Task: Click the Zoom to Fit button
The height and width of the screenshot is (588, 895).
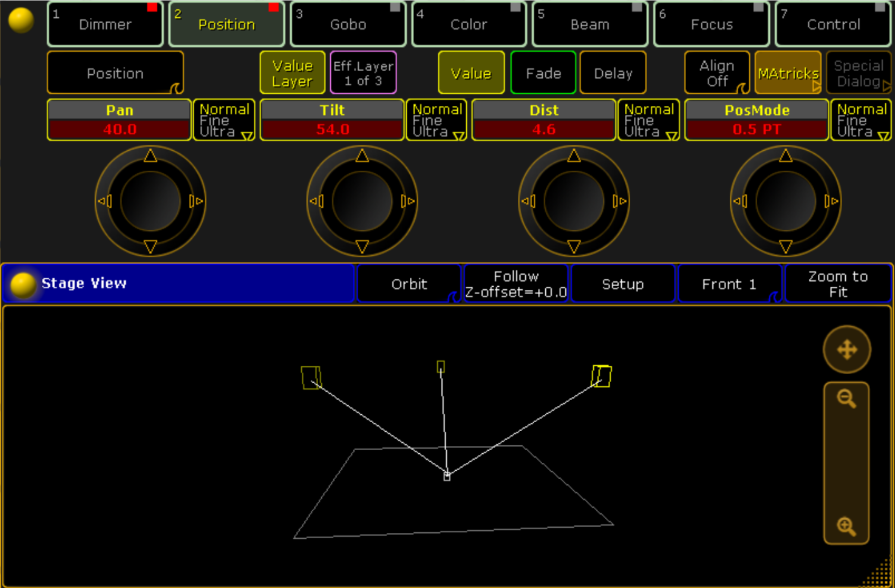Action: pyautogui.click(x=838, y=284)
